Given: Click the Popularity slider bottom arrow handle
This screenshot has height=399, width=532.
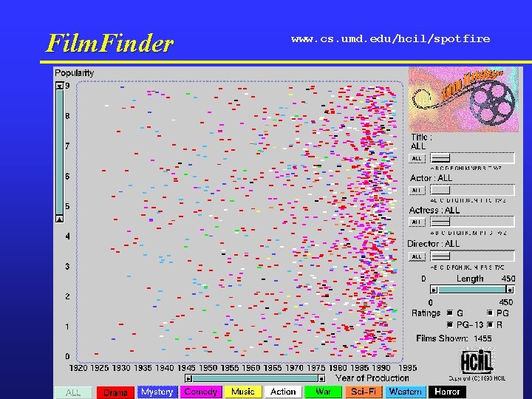Looking at the screenshot, I should 59,219.
